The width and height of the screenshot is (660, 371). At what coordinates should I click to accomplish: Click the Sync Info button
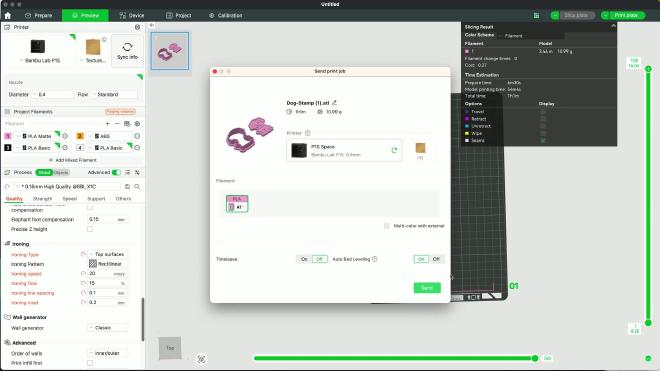pyautogui.click(x=127, y=51)
